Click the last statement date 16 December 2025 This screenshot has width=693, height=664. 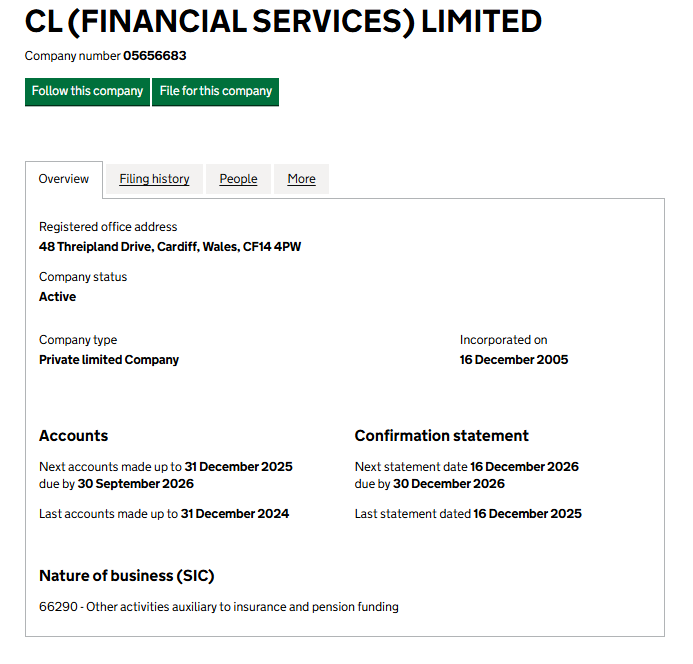coord(527,514)
